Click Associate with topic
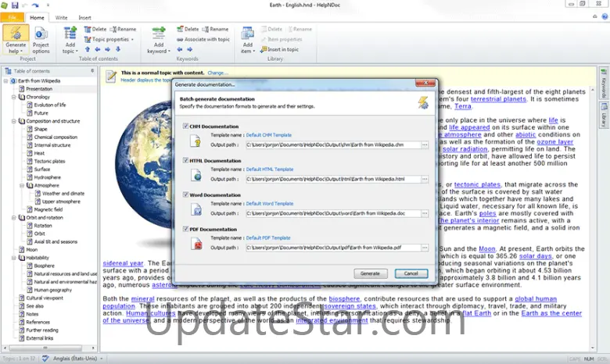Viewport: 610px width, 364px height. [203, 39]
